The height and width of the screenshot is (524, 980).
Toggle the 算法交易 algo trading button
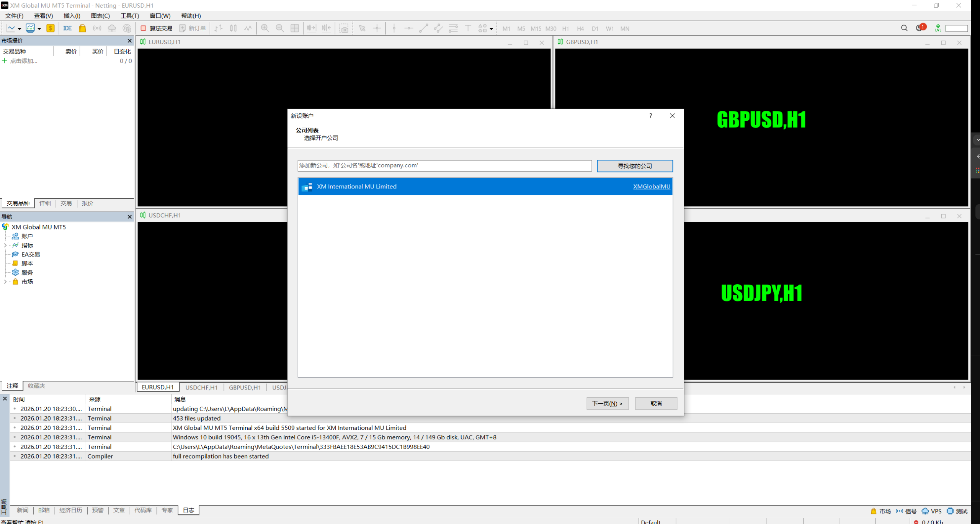[157, 28]
